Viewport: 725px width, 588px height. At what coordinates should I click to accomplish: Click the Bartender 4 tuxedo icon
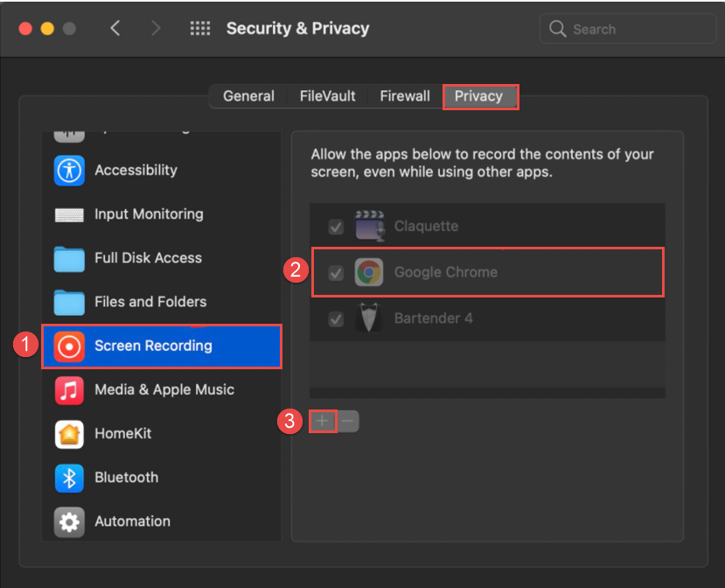[x=368, y=318]
